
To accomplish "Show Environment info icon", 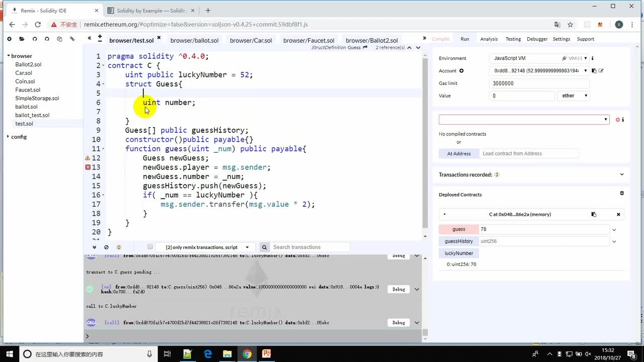I will (593, 58).
